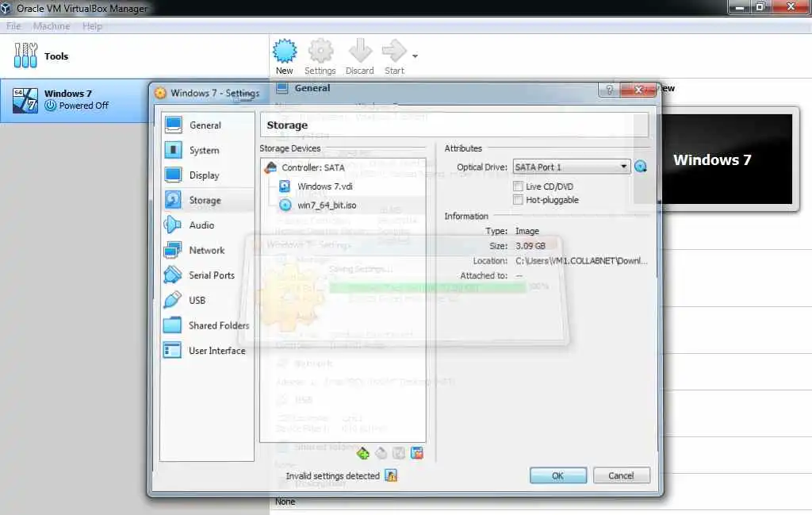Click the Display screen icon in sidebar

[x=173, y=175]
